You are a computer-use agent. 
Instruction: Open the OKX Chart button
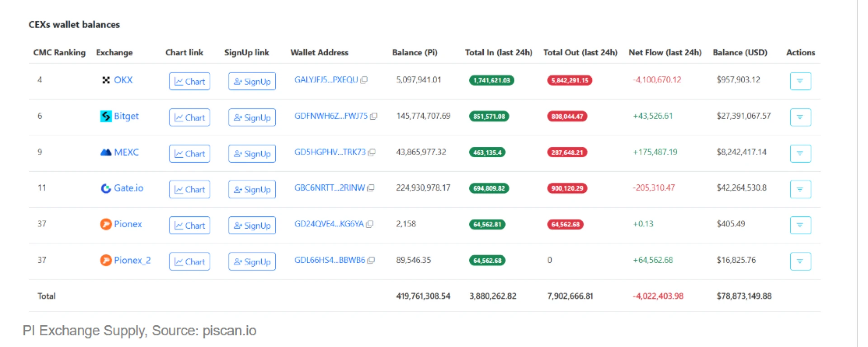coord(189,81)
